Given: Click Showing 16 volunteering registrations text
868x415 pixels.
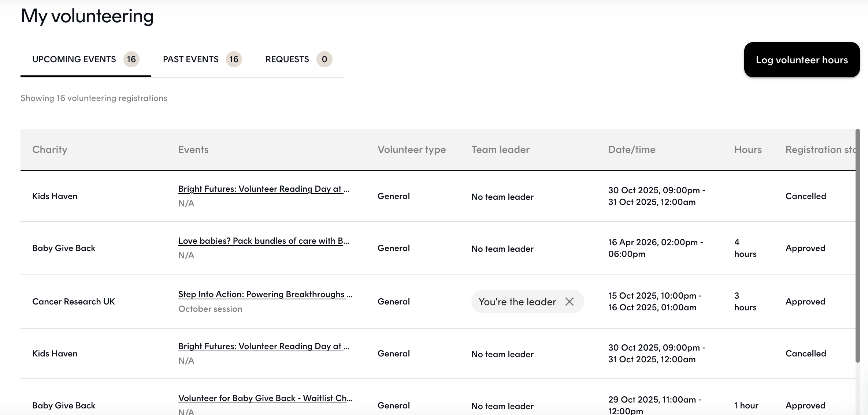Looking at the screenshot, I should (x=94, y=98).
